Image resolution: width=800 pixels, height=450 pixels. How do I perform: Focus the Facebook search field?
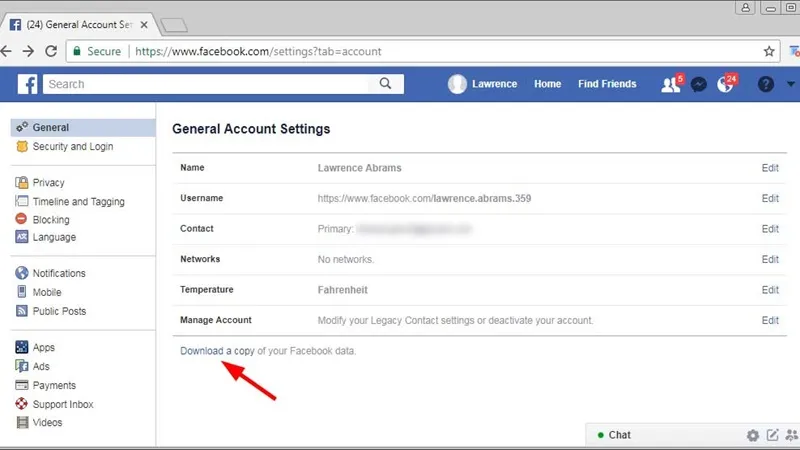(x=206, y=84)
